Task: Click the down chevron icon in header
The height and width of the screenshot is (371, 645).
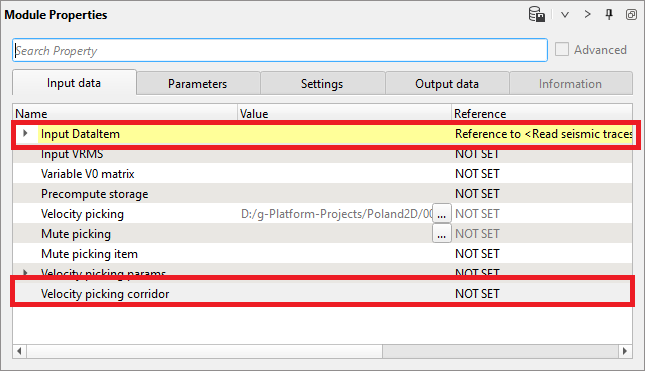Action: pos(565,15)
